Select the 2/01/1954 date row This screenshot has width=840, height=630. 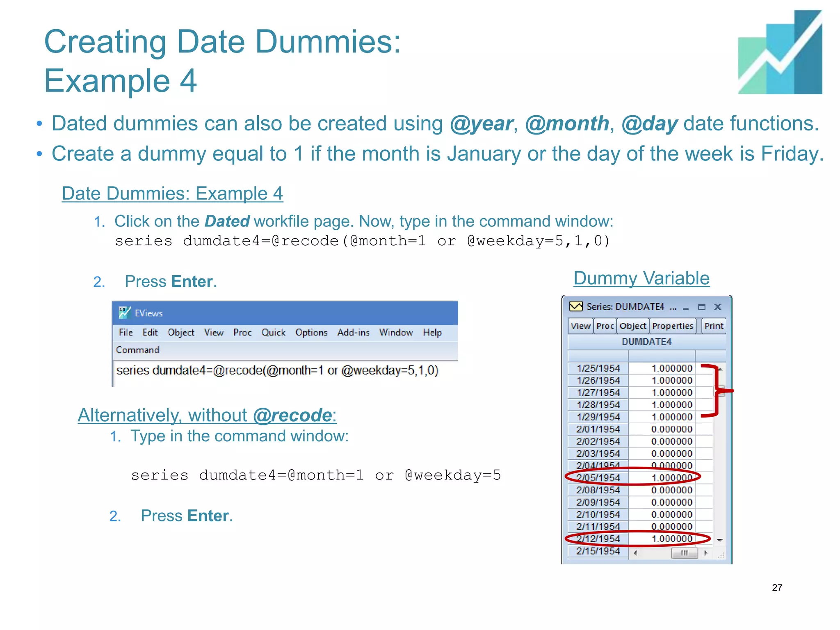[x=598, y=429]
